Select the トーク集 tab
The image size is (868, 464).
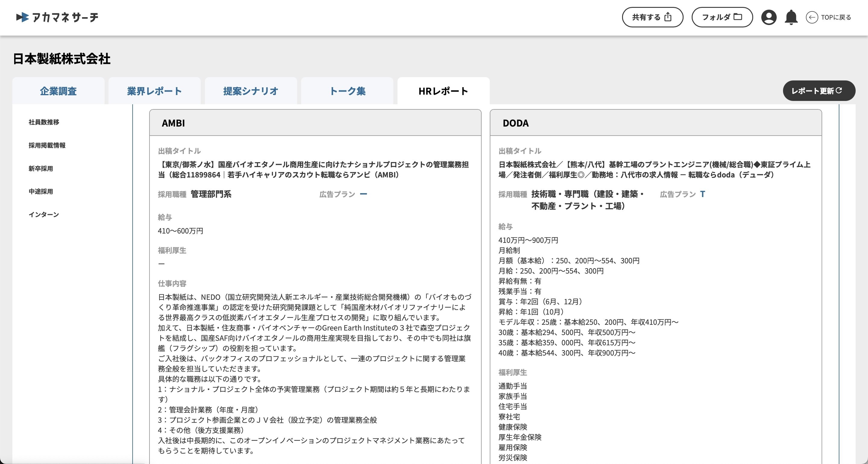coord(347,91)
